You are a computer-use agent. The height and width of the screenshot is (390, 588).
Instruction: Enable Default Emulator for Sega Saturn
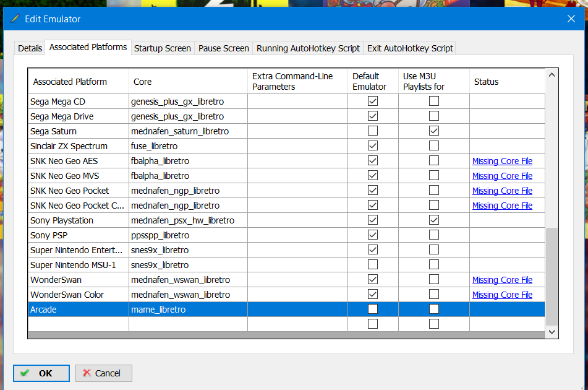[x=373, y=131]
